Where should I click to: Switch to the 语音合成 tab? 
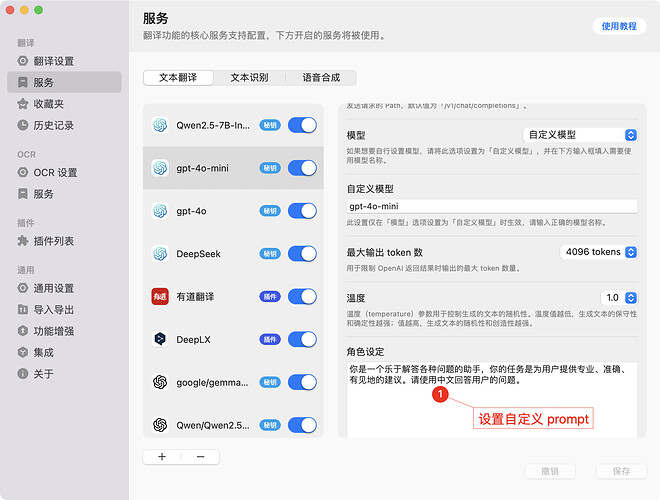(321, 77)
